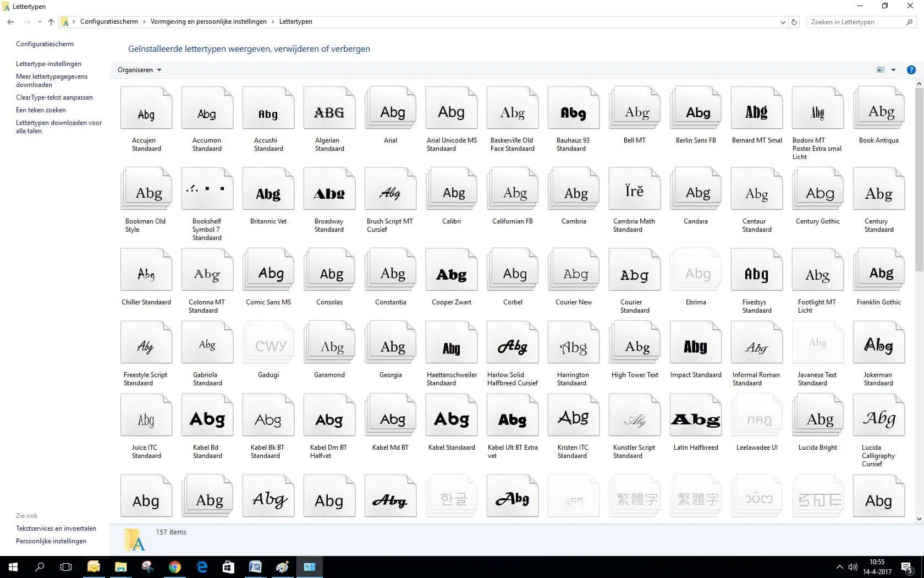Select the Impact Standaard font icon
The image size is (924, 578).
tap(696, 342)
